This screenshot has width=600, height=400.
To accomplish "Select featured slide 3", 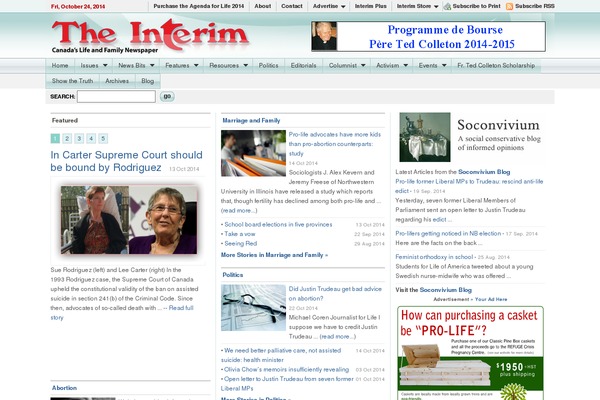I will tap(79, 139).
